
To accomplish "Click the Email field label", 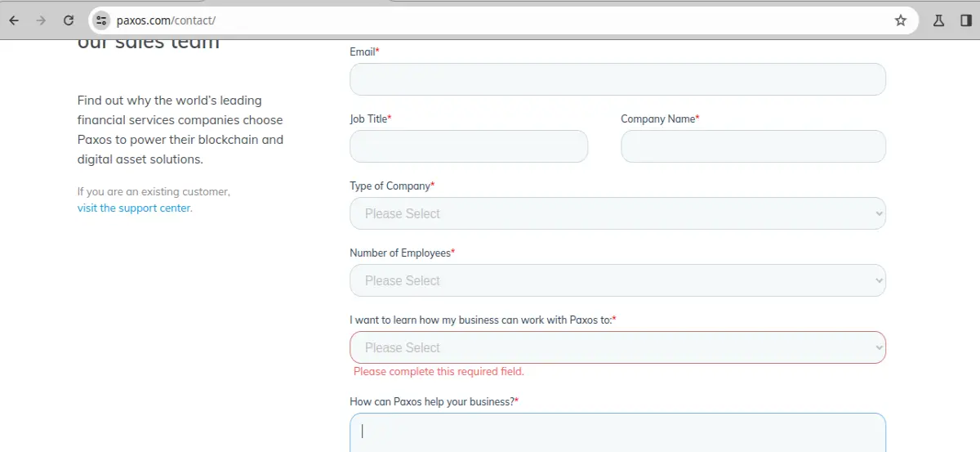I will coord(364,51).
